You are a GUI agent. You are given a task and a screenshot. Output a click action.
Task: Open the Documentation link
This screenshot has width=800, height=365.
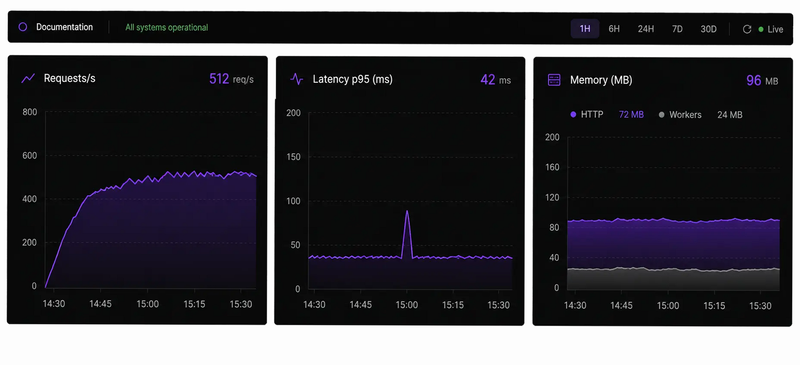pos(64,27)
